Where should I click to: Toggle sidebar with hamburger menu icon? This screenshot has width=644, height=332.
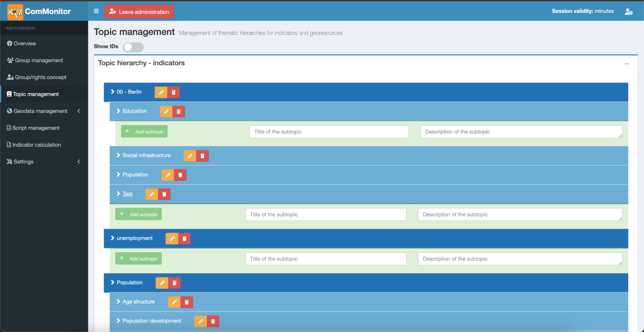tap(96, 11)
